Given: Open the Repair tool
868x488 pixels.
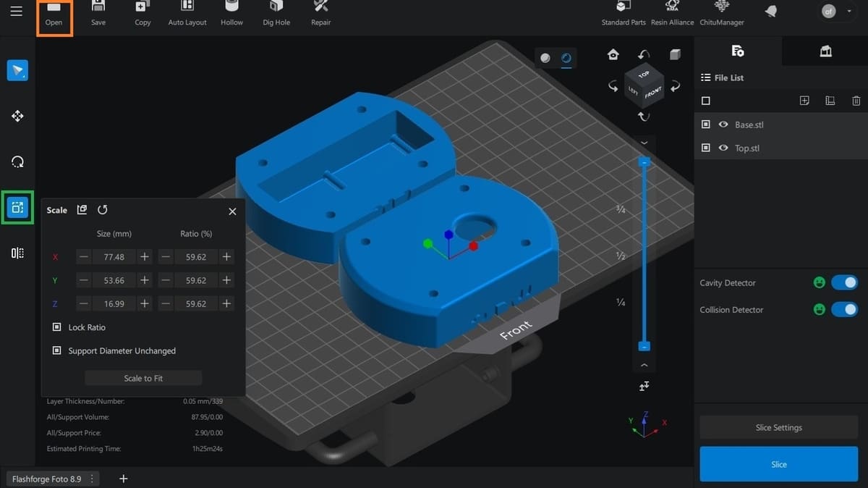Looking at the screenshot, I should tap(321, 14).
